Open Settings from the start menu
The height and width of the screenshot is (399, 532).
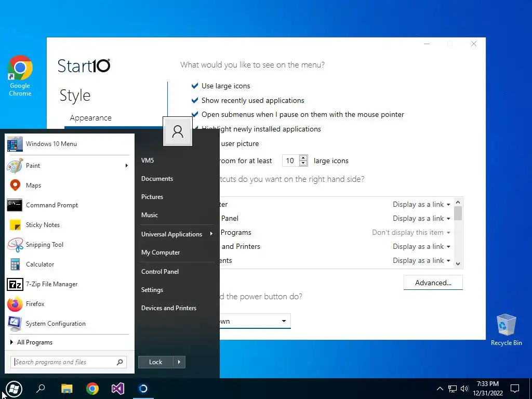[152, 290]
